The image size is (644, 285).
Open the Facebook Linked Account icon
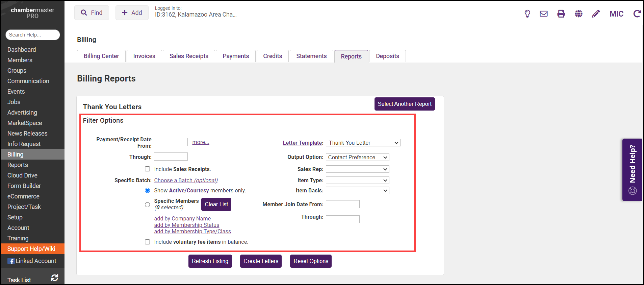pyautogui.click(x=11, y=261)
